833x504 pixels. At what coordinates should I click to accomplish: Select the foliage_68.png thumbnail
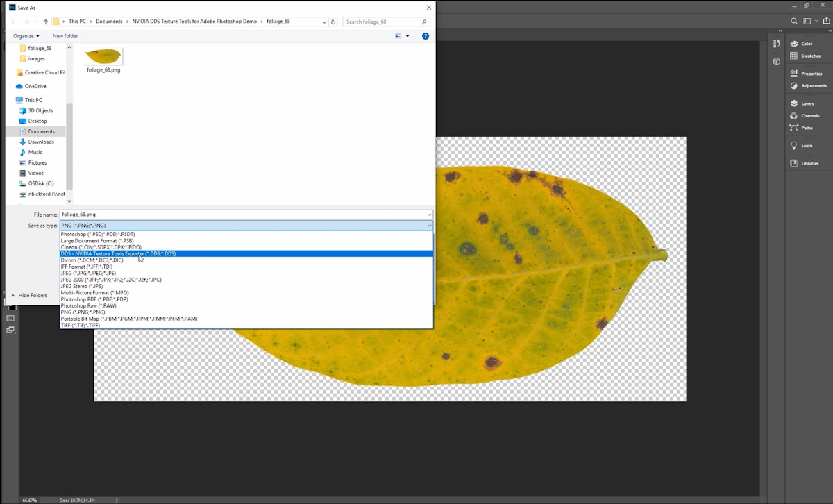pyautogui.click(x=103, y=58)
